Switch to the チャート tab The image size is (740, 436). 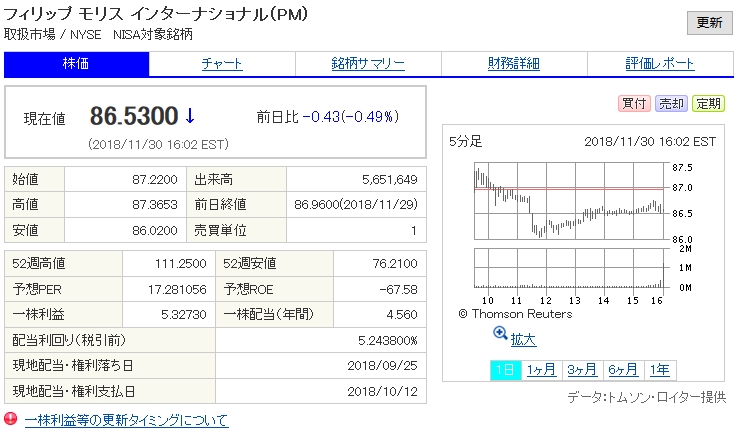click(222, 64)
